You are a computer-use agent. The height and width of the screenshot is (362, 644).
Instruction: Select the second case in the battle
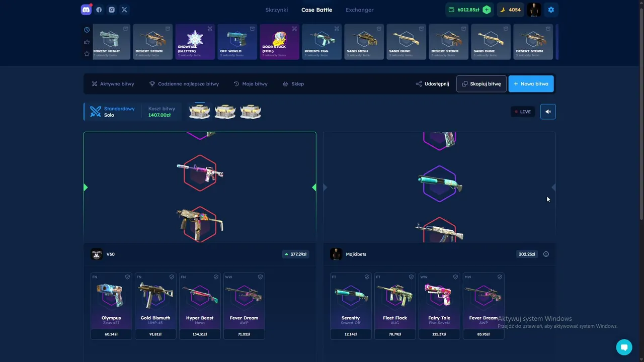(225, 111)
